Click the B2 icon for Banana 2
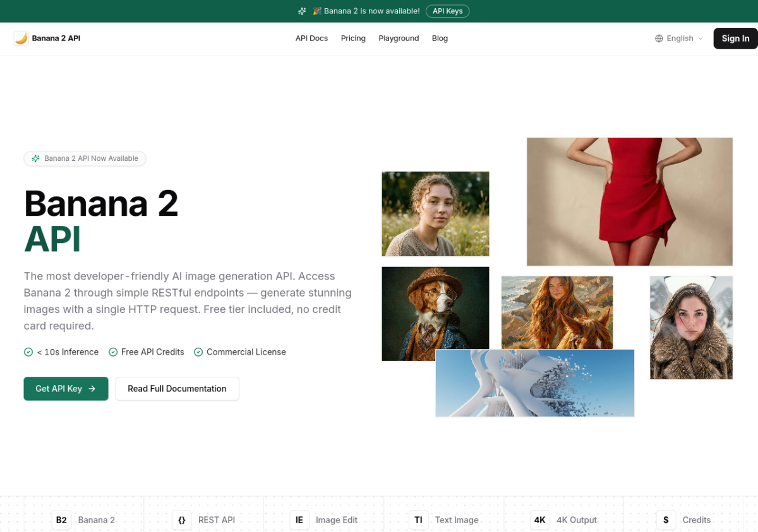 tap(61, 520)
